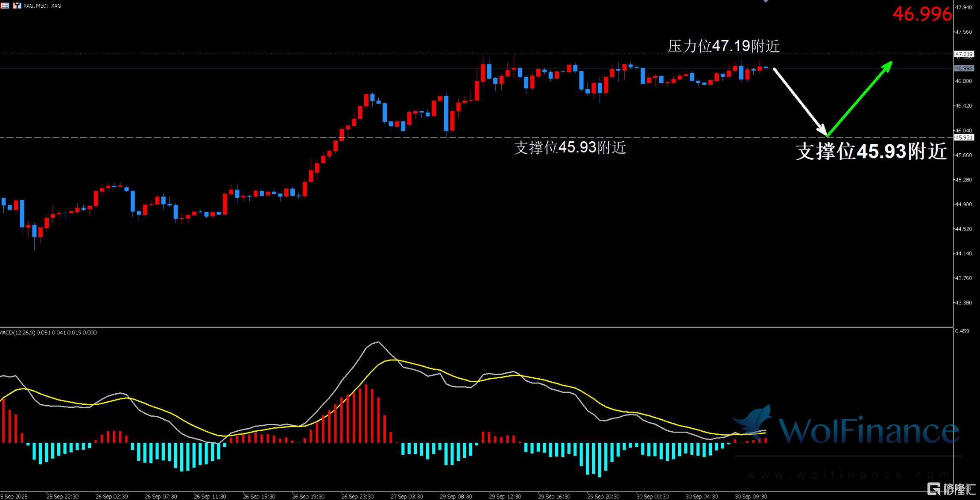The height and width of the screenshot is (500, 980).
Task: Select the large bold 支撑位45.93附近 label
Action: click(x=871, y=152)
